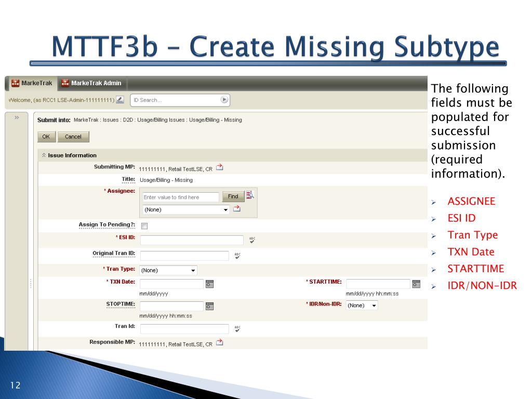Image resolution: width=532 pixels, height=399 pixels.
Task: Click the Usage/Billing - Missing title value
Action: pos(166,180)
